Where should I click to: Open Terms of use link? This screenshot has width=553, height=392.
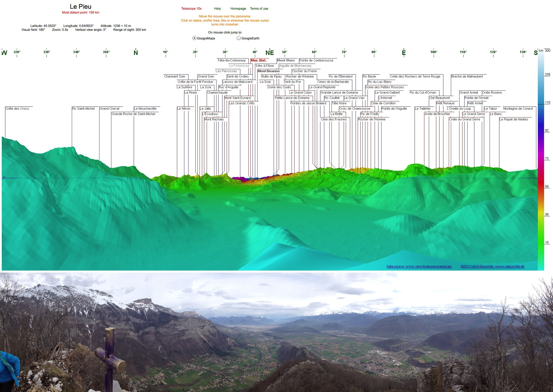[259, 8]
